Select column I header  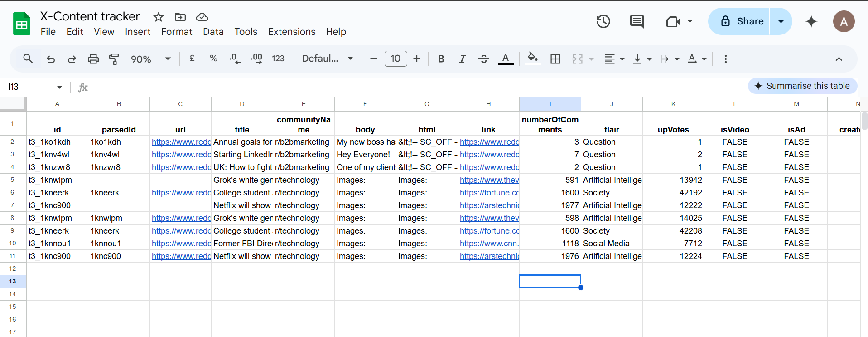click(x=550, y=104)
